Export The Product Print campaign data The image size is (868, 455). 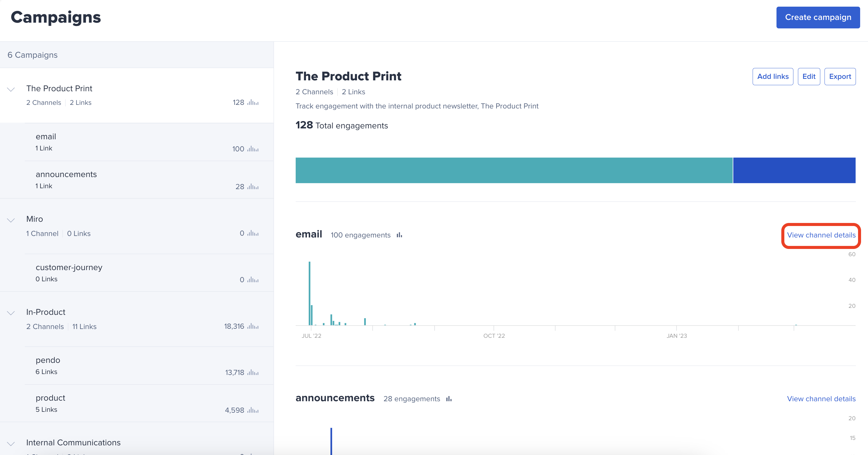coord(840,76)
